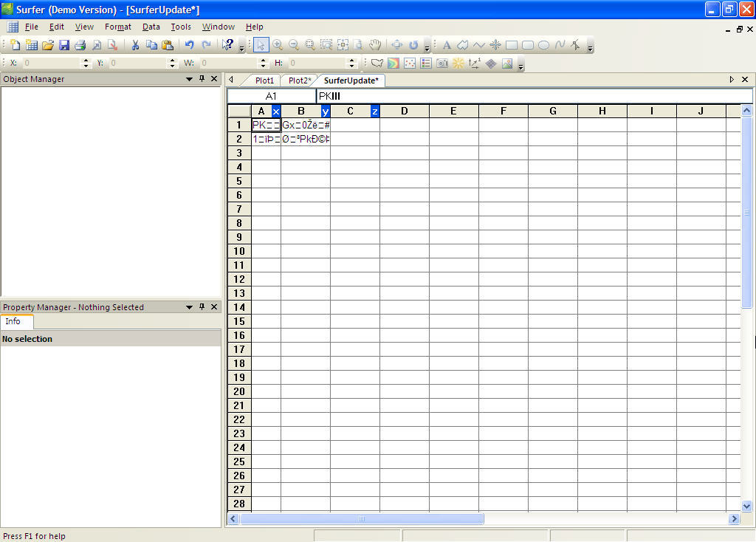The height and width of the screenshot is (542, 756).
Task: Click the Cut scissors icon
Action: [x=136, y=45]
